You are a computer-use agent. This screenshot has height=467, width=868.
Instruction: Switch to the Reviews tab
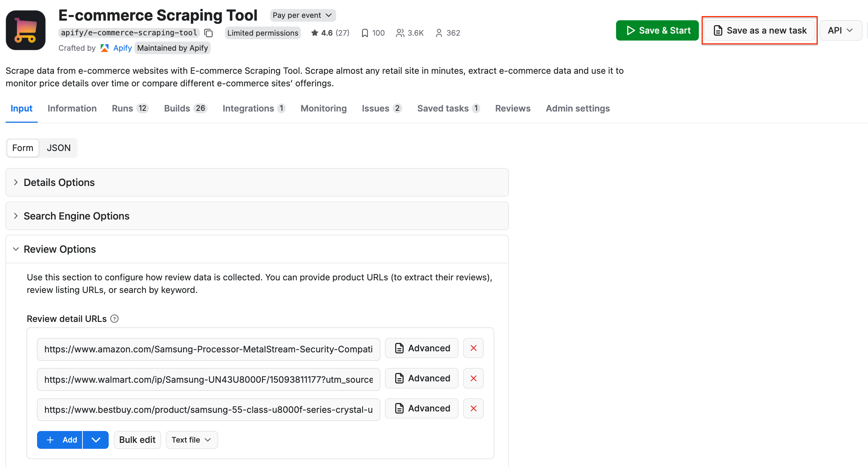(x=513, y=108)
